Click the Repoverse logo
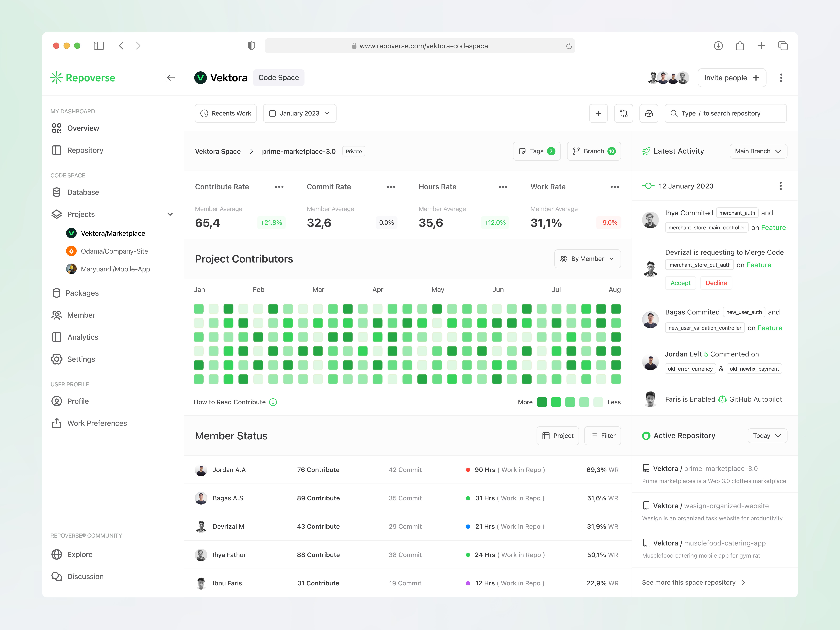 click(x=83, y=78)
